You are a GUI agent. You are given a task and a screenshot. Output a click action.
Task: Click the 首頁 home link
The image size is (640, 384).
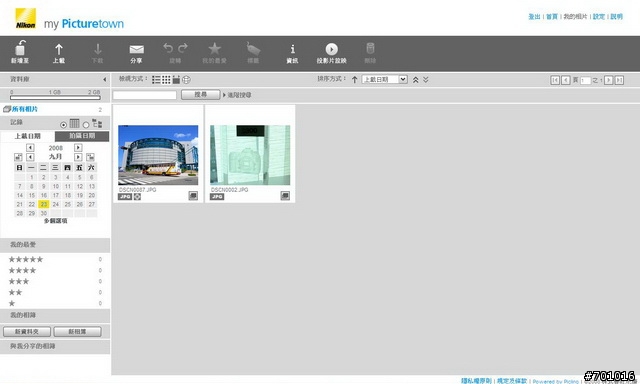click(552, 17)
